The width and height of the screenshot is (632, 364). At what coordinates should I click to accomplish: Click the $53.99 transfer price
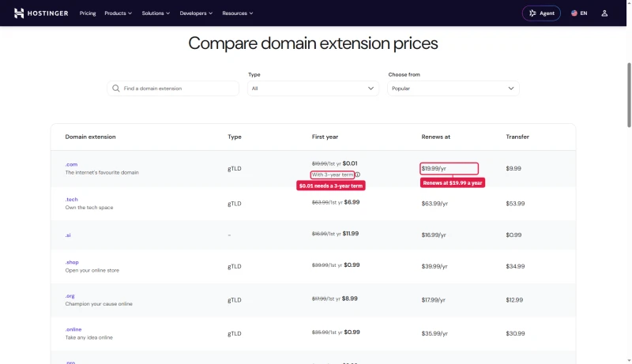515,204
